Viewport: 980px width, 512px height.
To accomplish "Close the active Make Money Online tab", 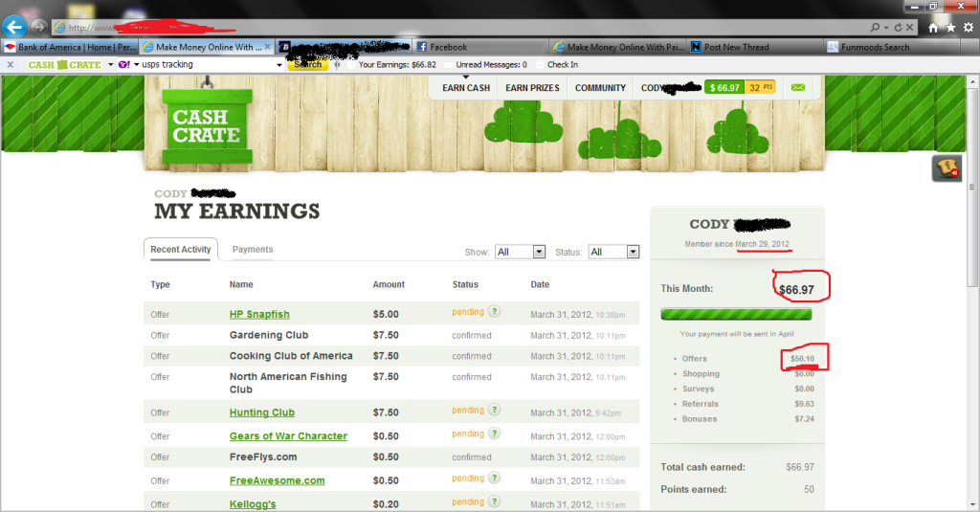I will click(x=268, y=47).
